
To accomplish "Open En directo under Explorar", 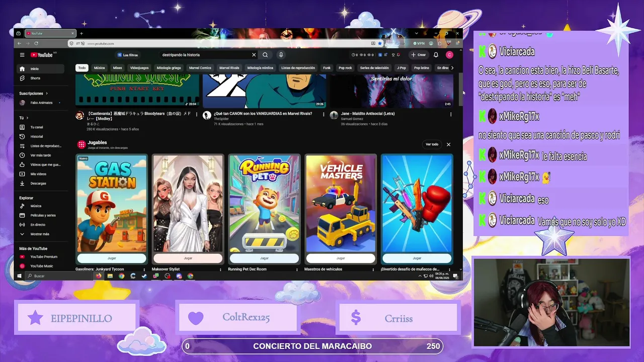I will click(40, 225).
